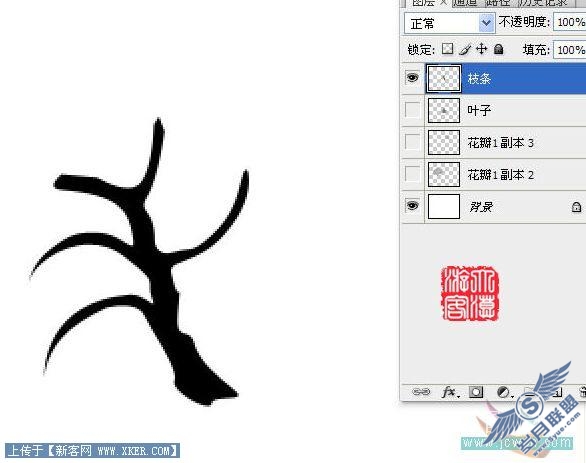This screenshot has height=463, width=586.
Task: Click the 花瓣1 副本 3 layer name
Action: (500, 143)
